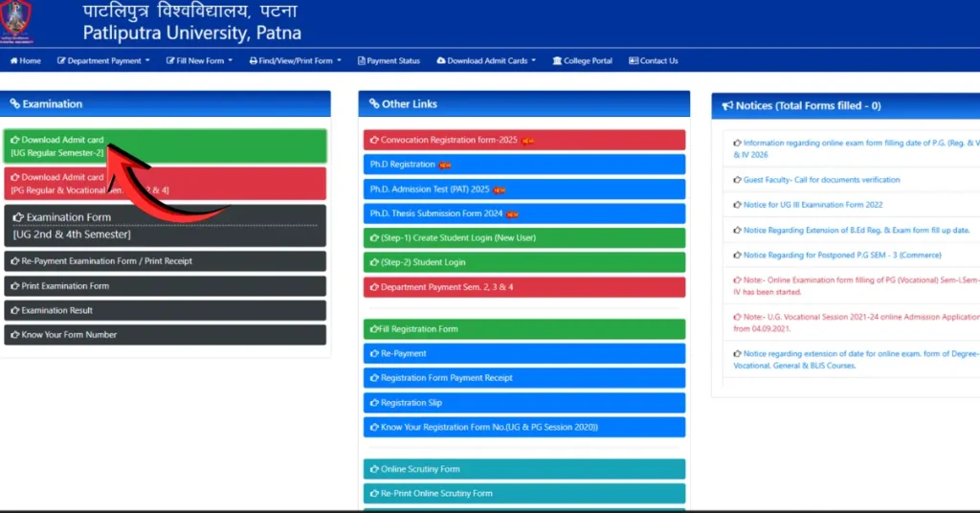Viewport: 980px width, 513px height.
Task: Select Step-2 Student Login
Action: [524, 262]
